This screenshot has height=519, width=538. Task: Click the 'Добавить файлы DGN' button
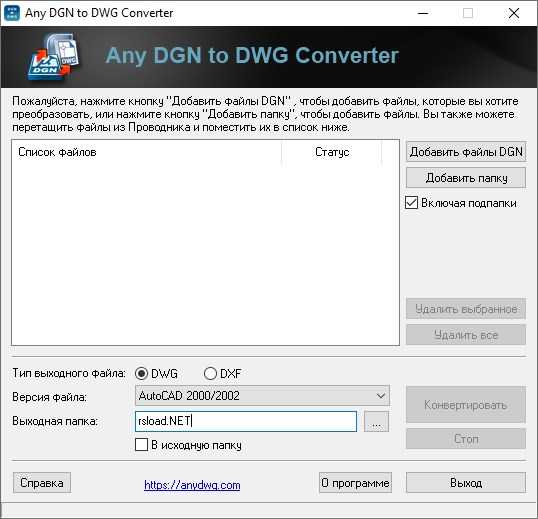466,152
